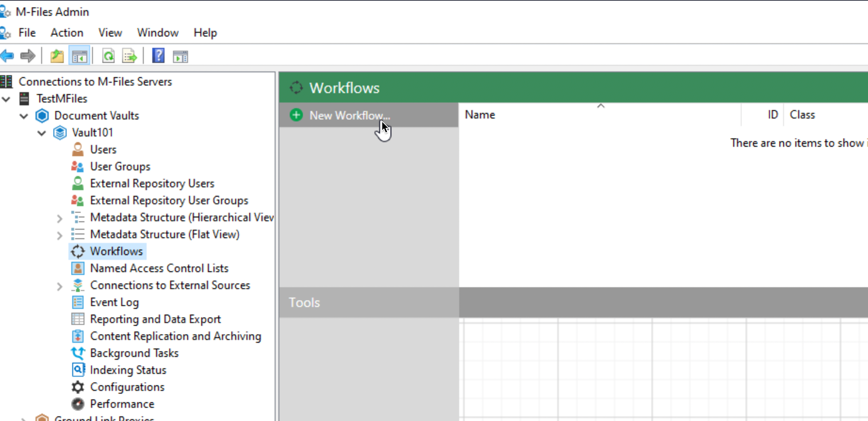The height and width of the screenshot is (421, 868).
Task: Click the User Groups icon in tree
Action: pyautogui.click(x=77, y=166)
